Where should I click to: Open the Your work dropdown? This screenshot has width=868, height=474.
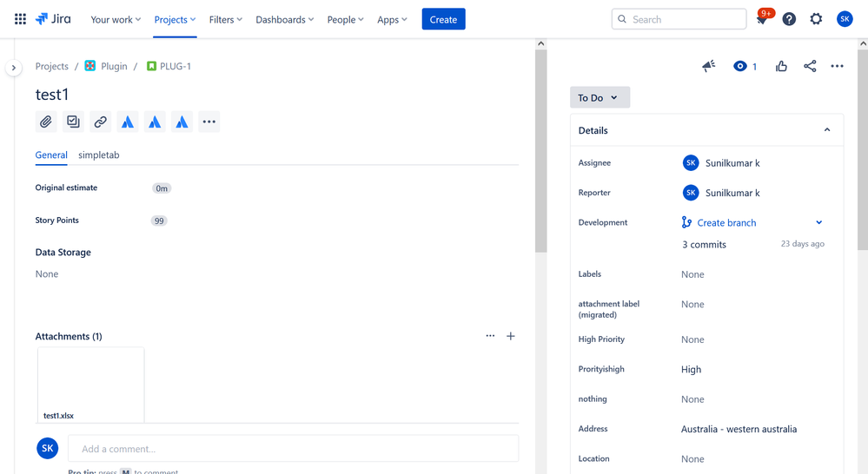coord(116,19)
